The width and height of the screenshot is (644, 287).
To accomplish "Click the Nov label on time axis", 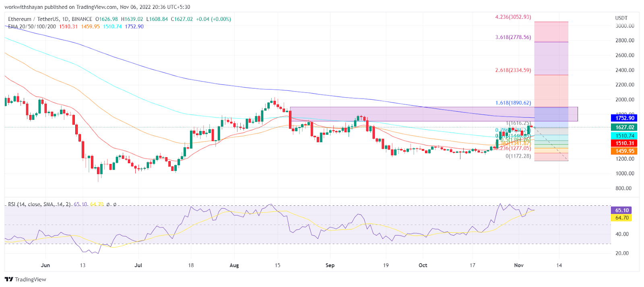I will point(519,265).
